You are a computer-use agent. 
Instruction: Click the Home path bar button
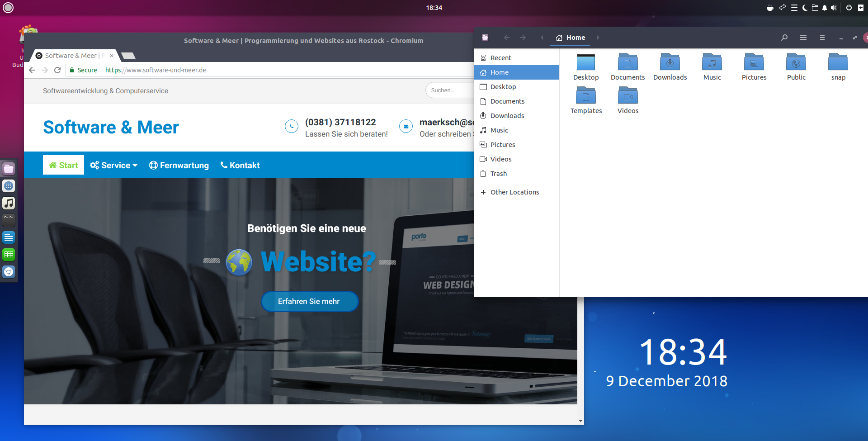click(571, 38)
